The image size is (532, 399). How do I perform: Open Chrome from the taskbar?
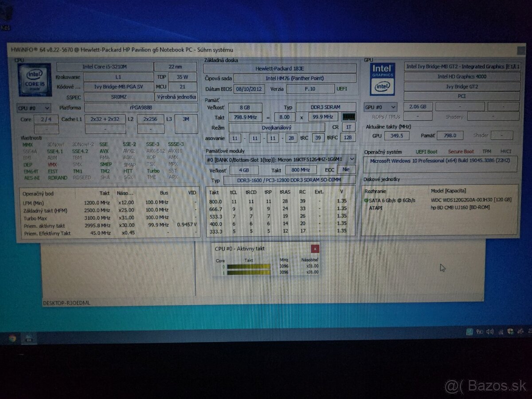click(x=12, y=339)
